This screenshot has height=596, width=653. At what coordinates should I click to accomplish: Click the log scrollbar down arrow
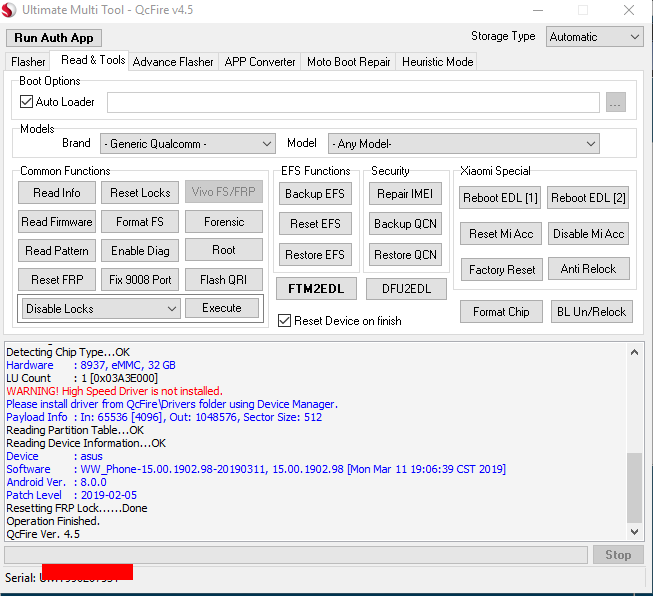pos(634,532)
